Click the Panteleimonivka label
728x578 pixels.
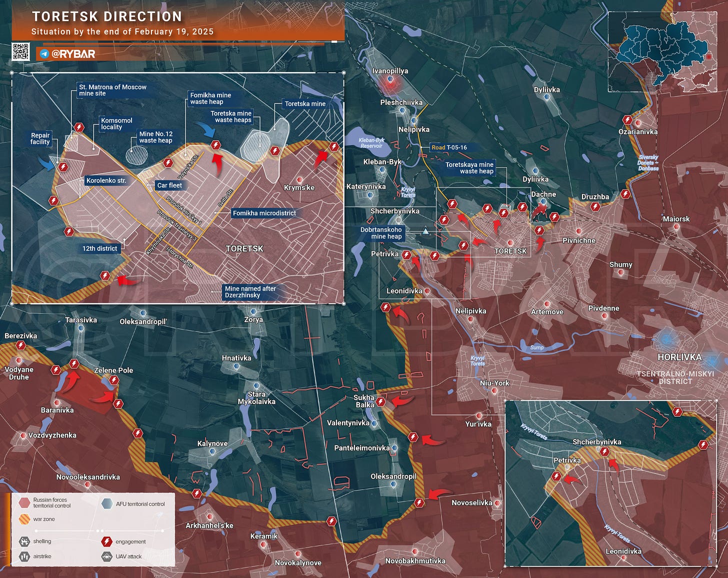click(x=362, y=448)
